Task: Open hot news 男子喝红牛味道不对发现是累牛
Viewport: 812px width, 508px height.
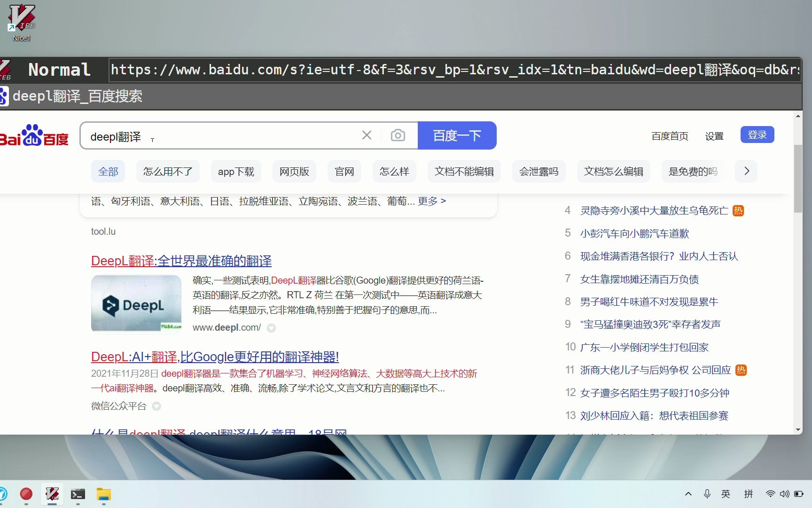Action: (x=649, y=302)
